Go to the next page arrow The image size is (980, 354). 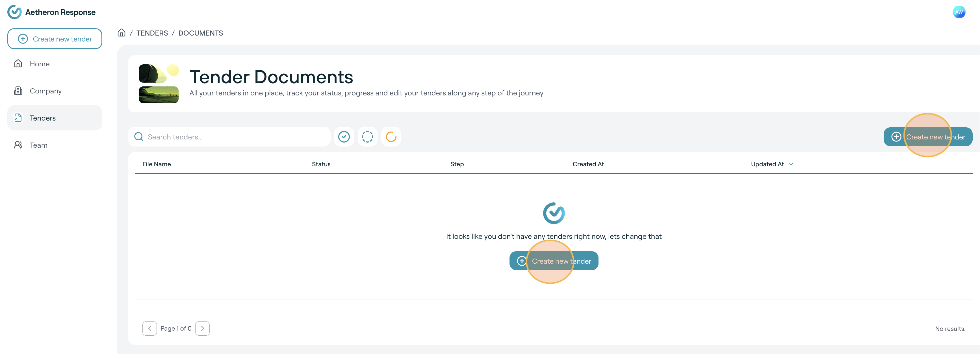202,328
